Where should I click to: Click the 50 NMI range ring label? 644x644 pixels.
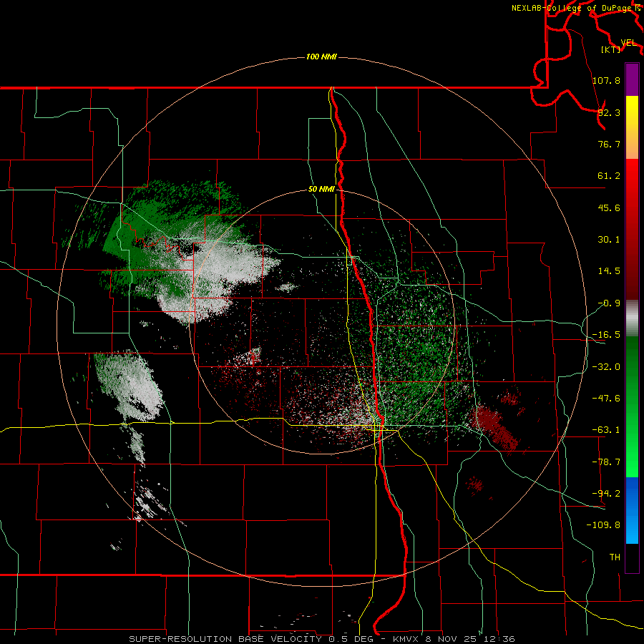pyautogui.click(x=321, y=190)
